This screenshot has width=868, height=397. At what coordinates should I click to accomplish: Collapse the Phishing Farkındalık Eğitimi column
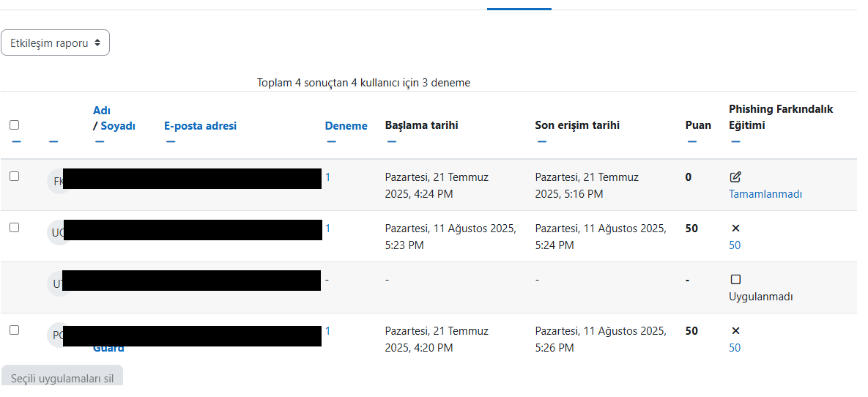[x=735, y=141]
